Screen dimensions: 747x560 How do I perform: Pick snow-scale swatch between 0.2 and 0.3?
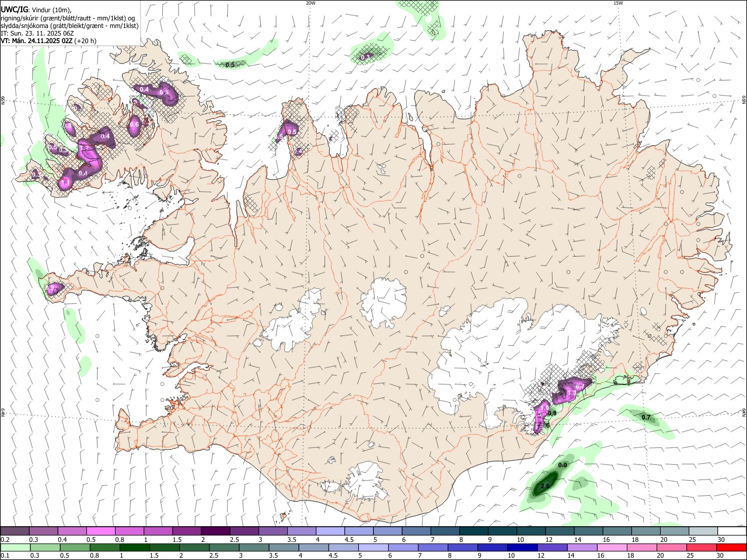tap(15, 531)
